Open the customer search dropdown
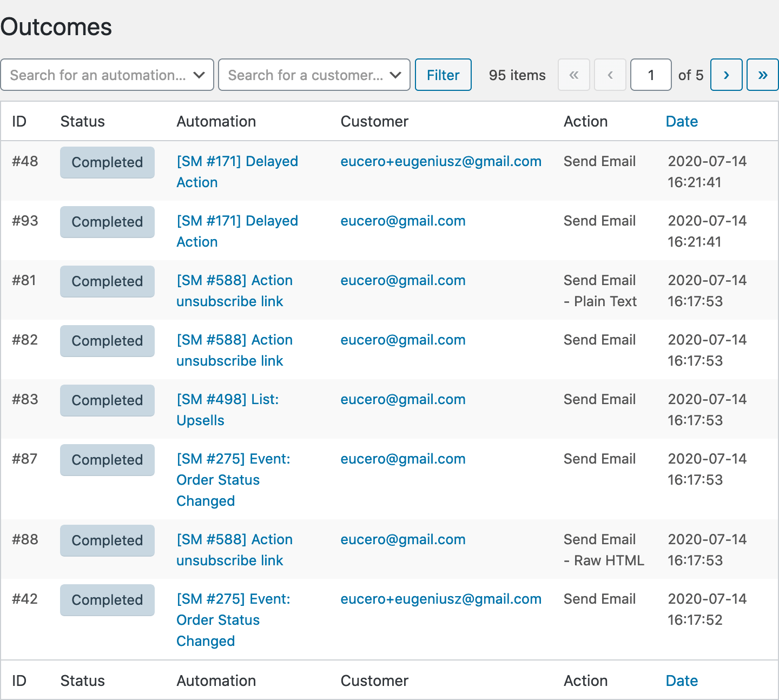The width and height of the screenshot is (779, 700). click(x=314, y=75)
